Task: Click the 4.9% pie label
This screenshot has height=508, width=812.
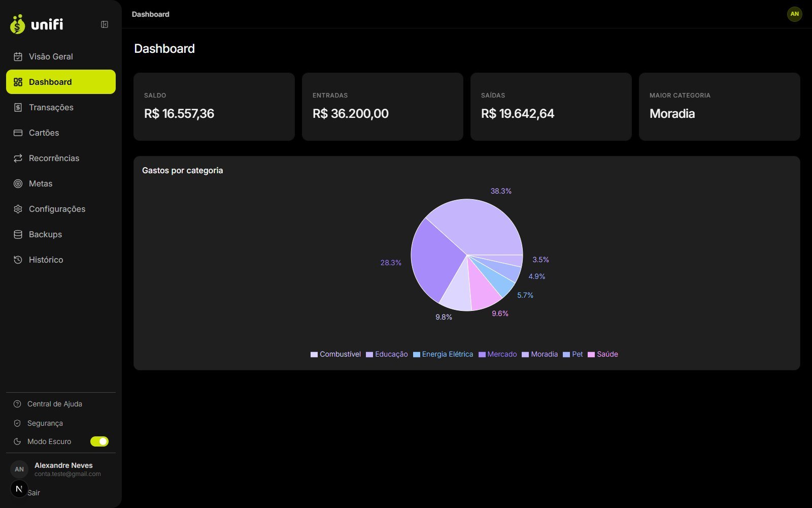Action: click(537, 276)
